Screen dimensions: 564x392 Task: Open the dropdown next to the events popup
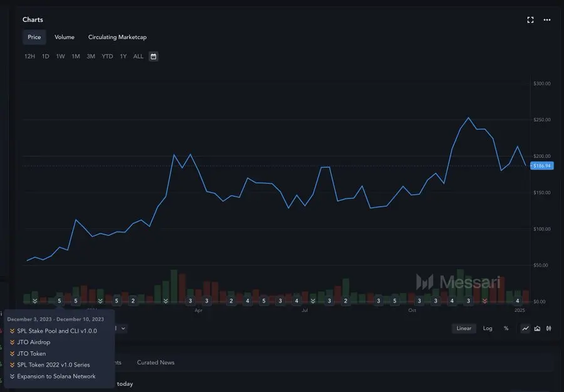tap(123, 328)
